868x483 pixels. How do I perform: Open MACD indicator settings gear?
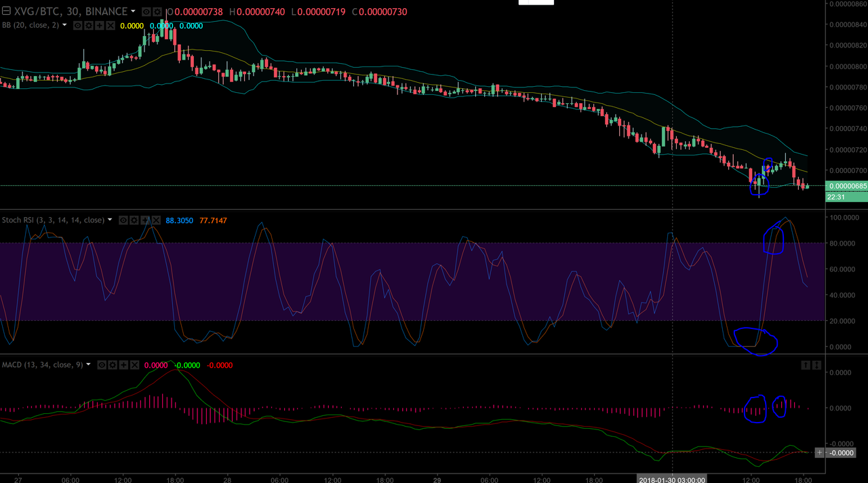[113, 365]
